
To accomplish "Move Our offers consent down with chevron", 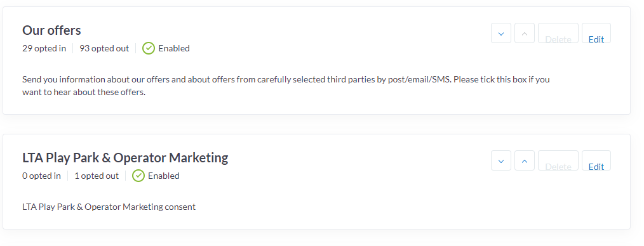I will 501,33.
